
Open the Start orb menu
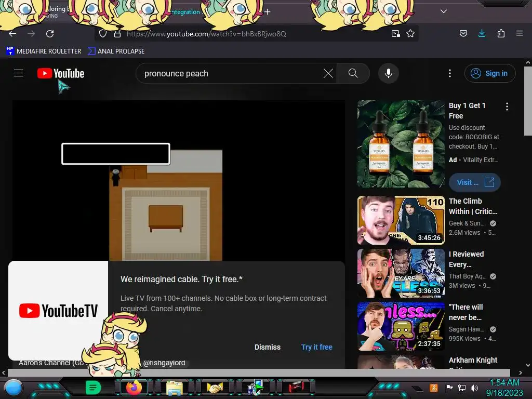pos(14,388)
